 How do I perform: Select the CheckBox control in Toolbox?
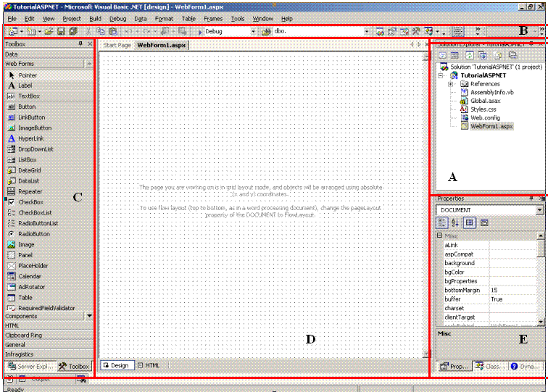click(x=49, y=202)
